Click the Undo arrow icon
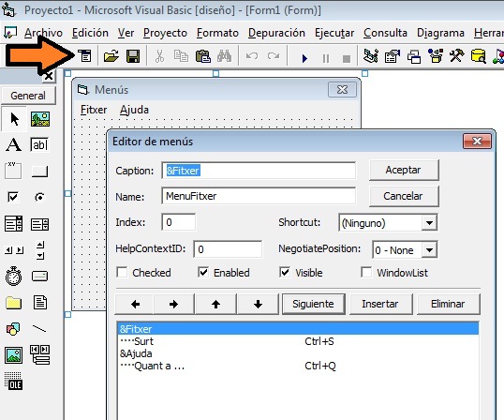This screenshot has height=420, width=504. 252,56
